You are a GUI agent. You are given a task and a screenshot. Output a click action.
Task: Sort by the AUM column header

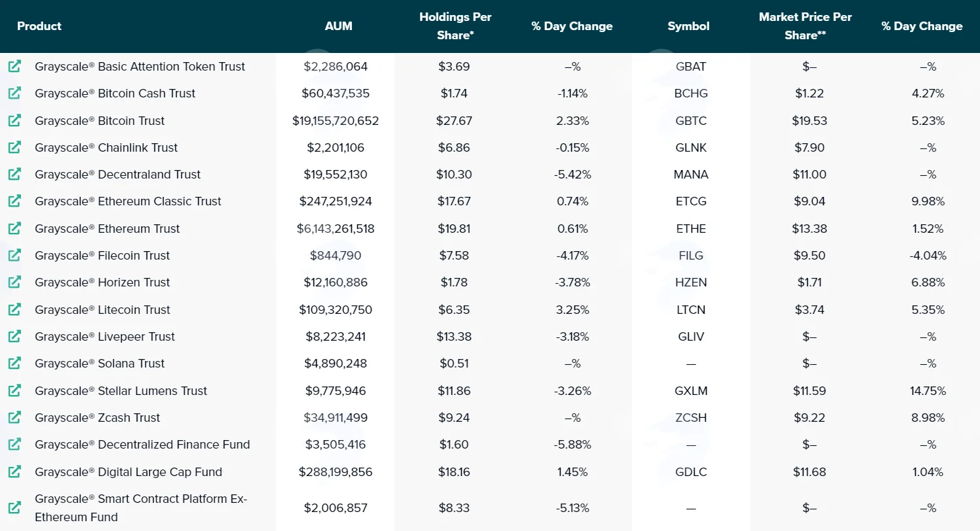[x=338, y=26]
